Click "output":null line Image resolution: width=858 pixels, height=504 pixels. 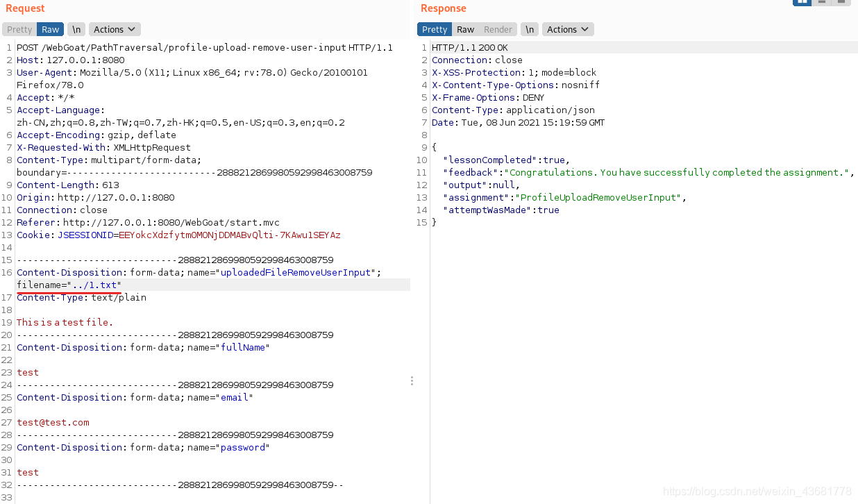(481, 185)
